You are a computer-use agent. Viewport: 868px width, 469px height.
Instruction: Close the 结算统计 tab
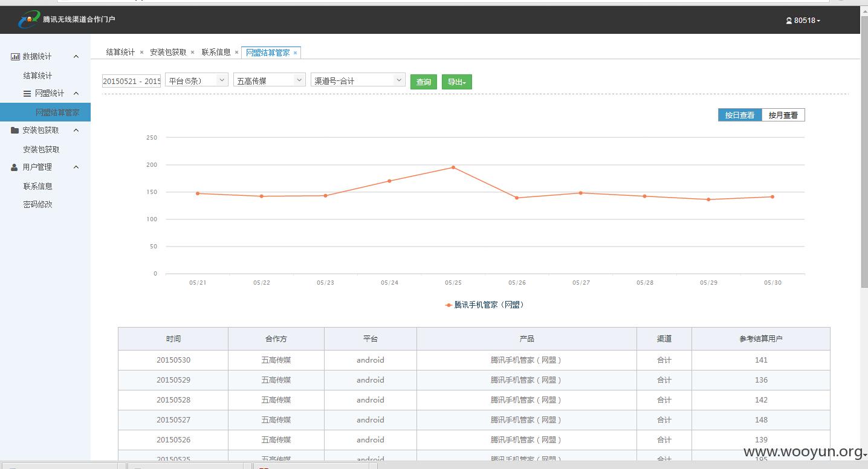(x=141, y=53)
